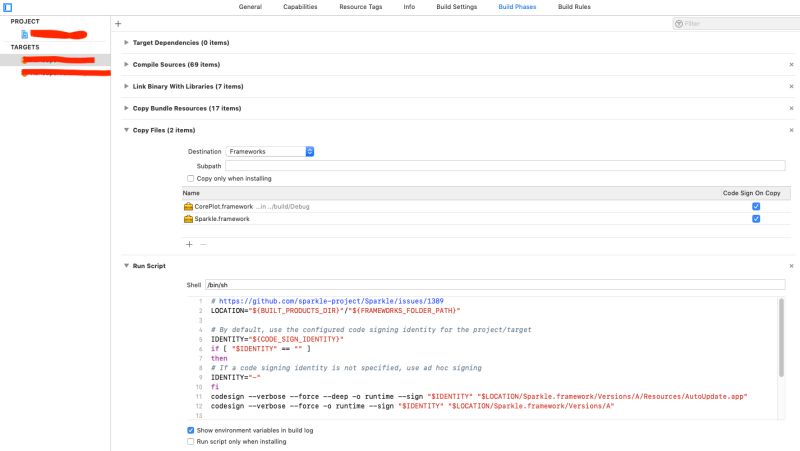Switch to the Build Rules tab
The width and height of the screenshot is (800, 451).
(574, 7)
